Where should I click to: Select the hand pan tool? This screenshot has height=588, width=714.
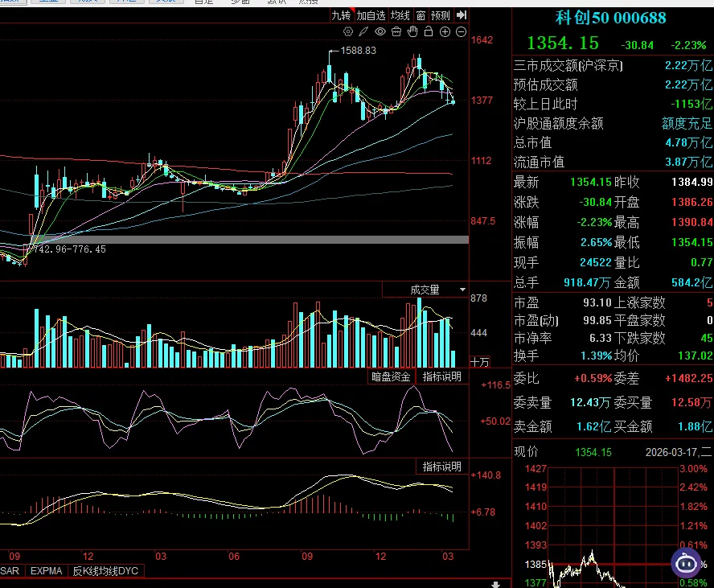pyautogui.click(x=412, y=31)
